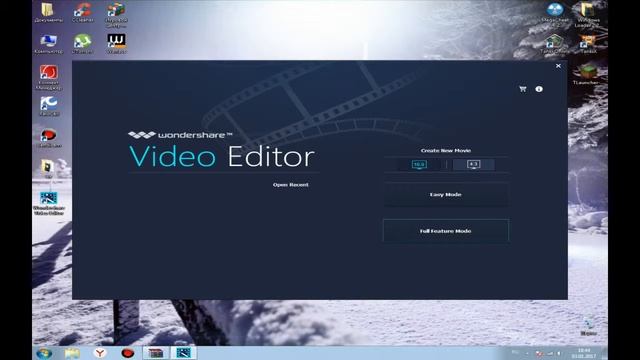Screen dimensions: 640x360
Task: Click the taskbar clock and date
Action: [x=584, y=353]
